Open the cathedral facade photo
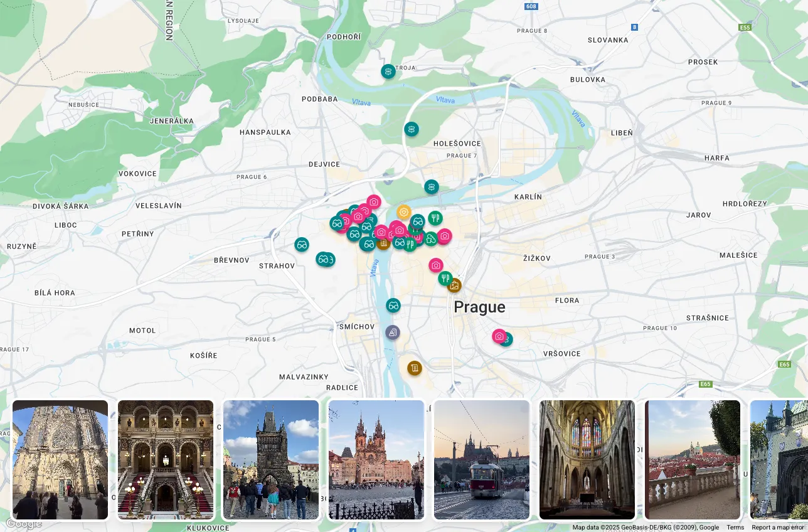Screen dimensions: 808x532 (x=60, y=460)
